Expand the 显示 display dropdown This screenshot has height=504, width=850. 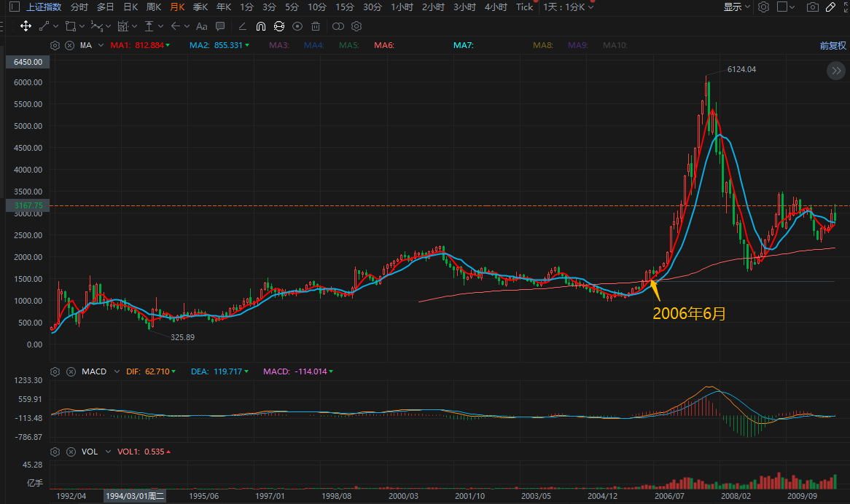[x=737, y=7]
